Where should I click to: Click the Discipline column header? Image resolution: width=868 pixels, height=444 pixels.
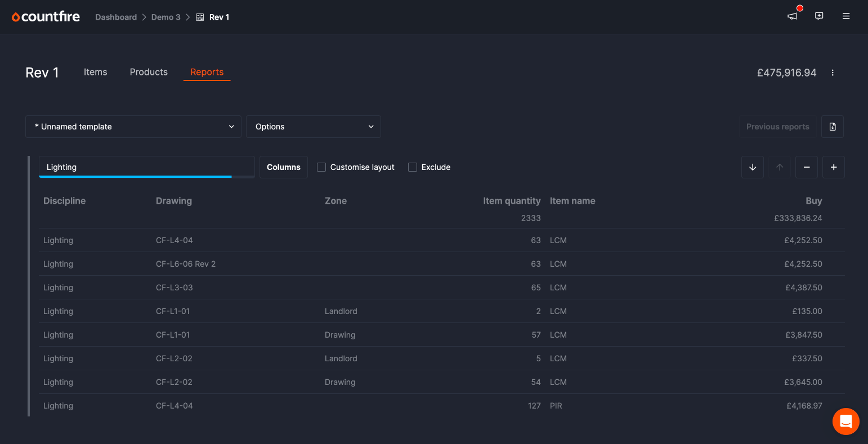coord(64,201)
